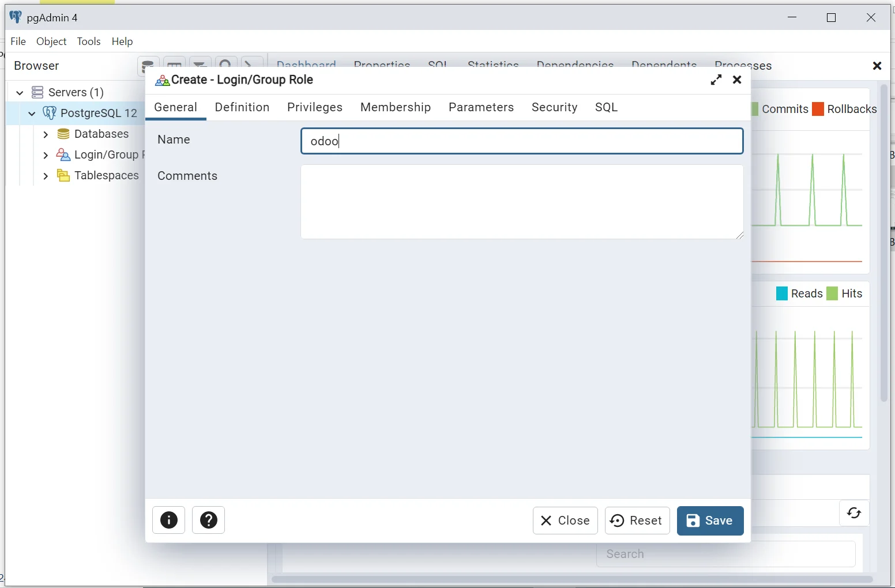Switch to the General tab
The height and width of the screenshot is (588, 895).
176,107
